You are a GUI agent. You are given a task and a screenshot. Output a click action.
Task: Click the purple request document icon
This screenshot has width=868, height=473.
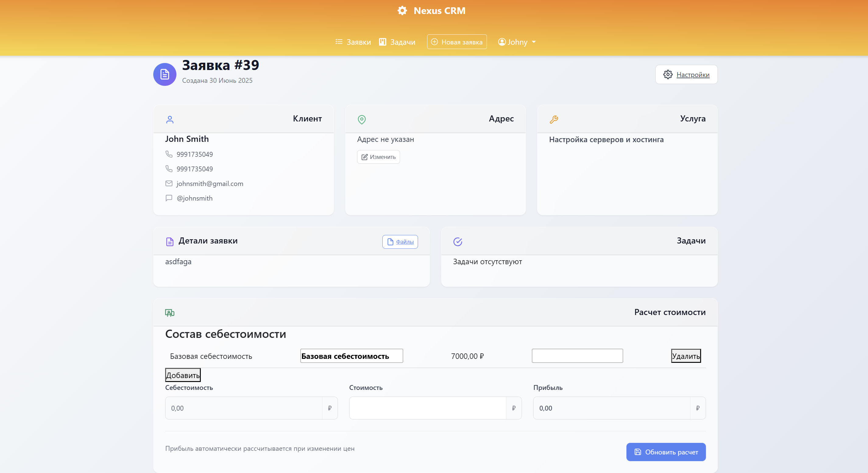point(165,74)
